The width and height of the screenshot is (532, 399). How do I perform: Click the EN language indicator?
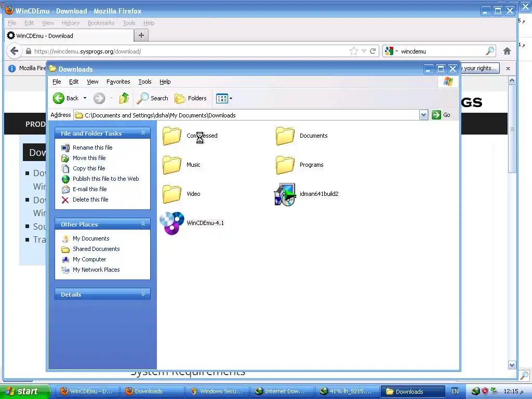tap(455, 391)
